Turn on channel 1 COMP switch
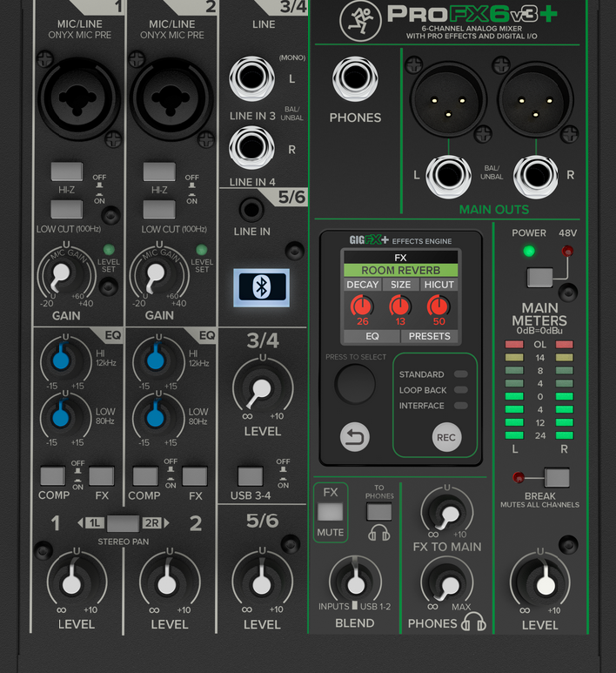 pos(53,476)
